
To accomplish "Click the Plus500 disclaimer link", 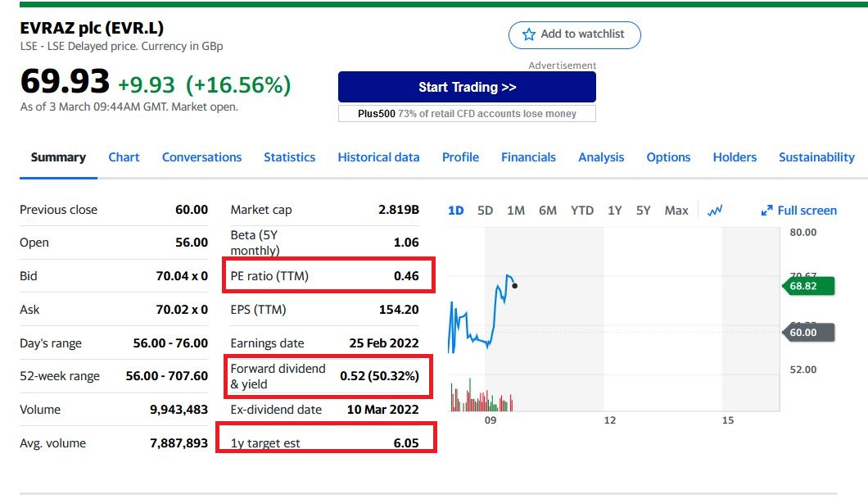I will [468, 114].
